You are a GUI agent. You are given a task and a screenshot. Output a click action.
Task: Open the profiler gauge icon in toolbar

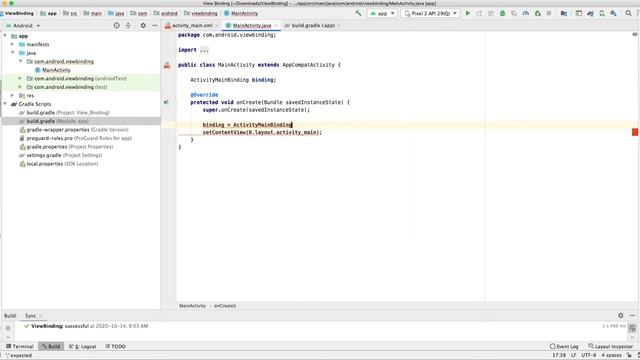(526, 13)
